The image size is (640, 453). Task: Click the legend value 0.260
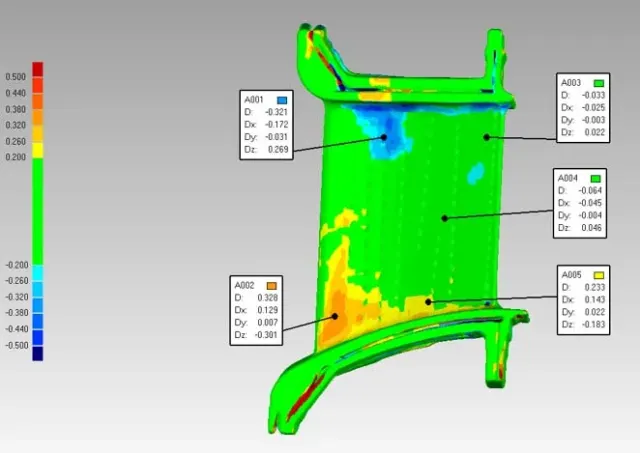(x=16, y=141)
